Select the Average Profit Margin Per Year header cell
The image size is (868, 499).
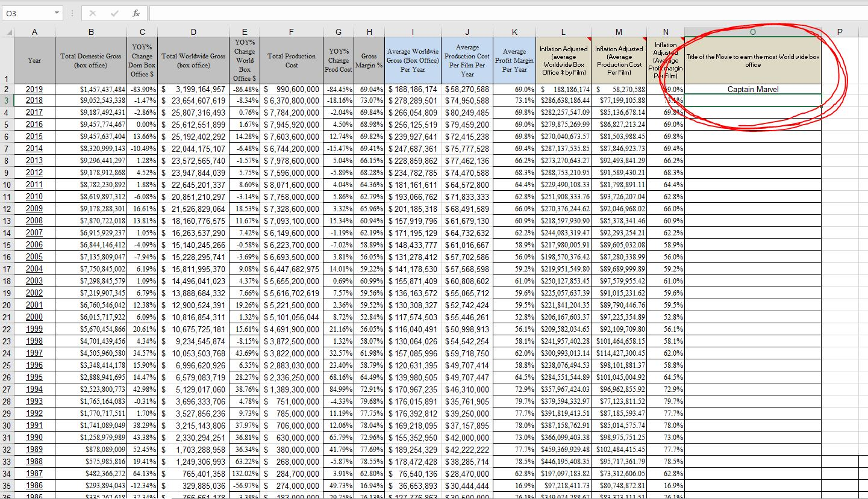[514, 60]
